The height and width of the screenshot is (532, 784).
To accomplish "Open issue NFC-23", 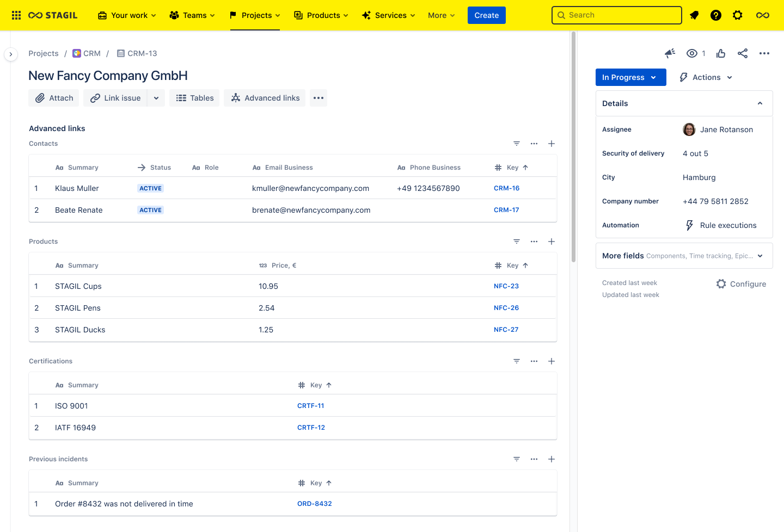I will [506, 286].
